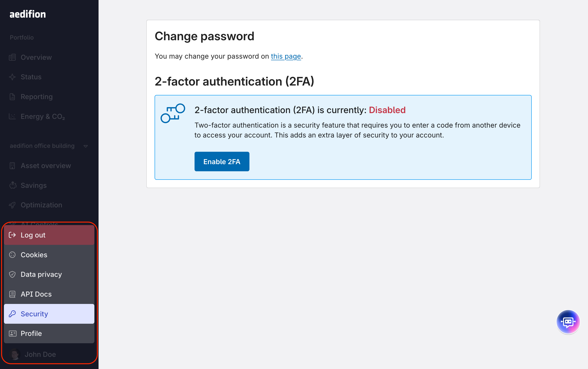The height and width of the screenshot is (369, 588).
Task: Click the Profile ID card icon
Action: pos(12,333)
